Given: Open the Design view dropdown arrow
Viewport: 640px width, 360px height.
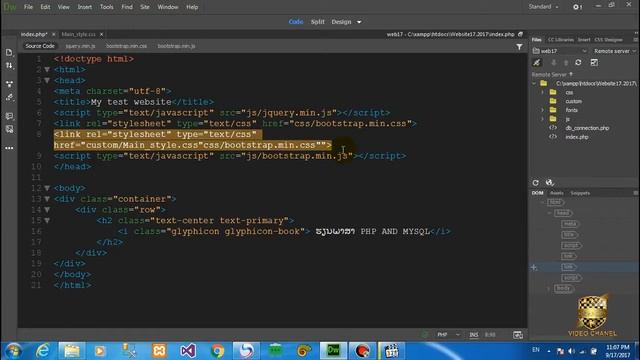Looking at the screenshot, I should [359, 22].
